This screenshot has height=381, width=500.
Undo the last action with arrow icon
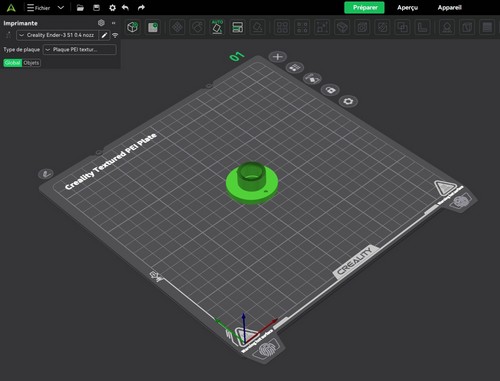(125, 8)
